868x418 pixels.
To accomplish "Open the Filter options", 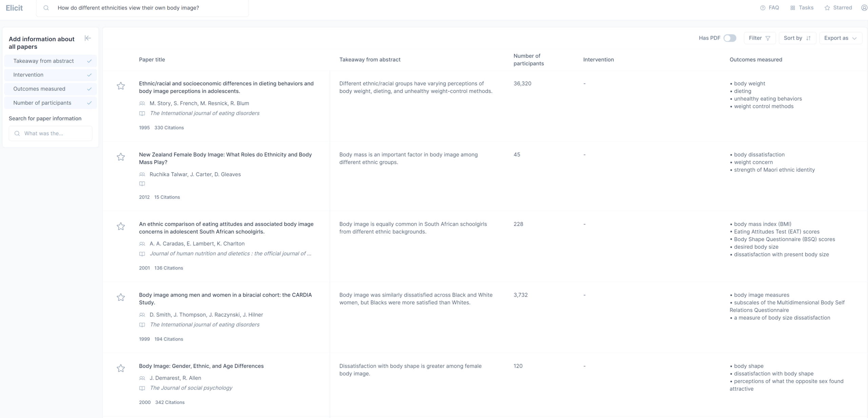I will pos(759,38).
